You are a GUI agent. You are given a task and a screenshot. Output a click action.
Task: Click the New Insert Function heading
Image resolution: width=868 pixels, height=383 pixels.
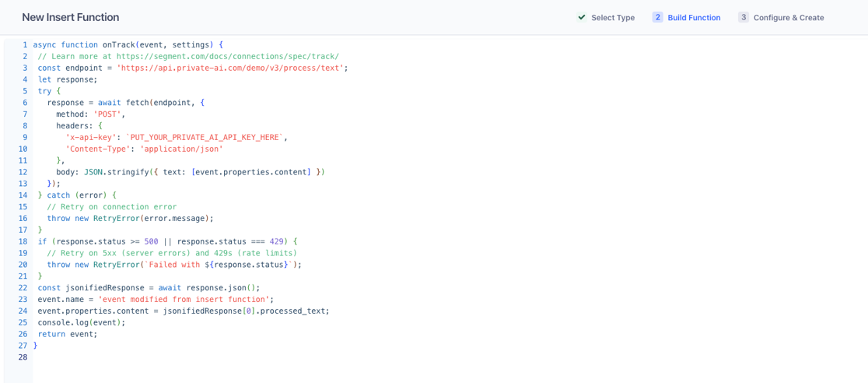[70, 17]
